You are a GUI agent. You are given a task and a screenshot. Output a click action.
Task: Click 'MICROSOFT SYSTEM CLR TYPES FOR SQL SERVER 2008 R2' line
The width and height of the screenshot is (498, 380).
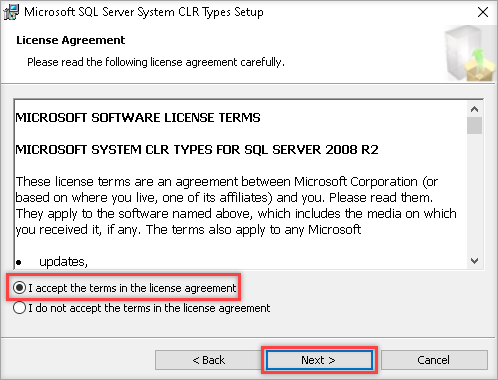tap(197, 150)
